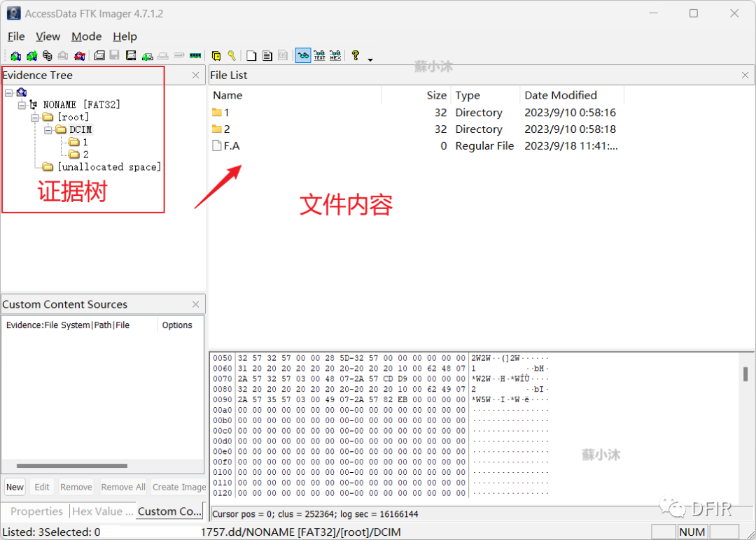The height and width of the screenshot is (540, 756).
Task: Click the Create Custom Content Image icon
Action: pos(163,56)
